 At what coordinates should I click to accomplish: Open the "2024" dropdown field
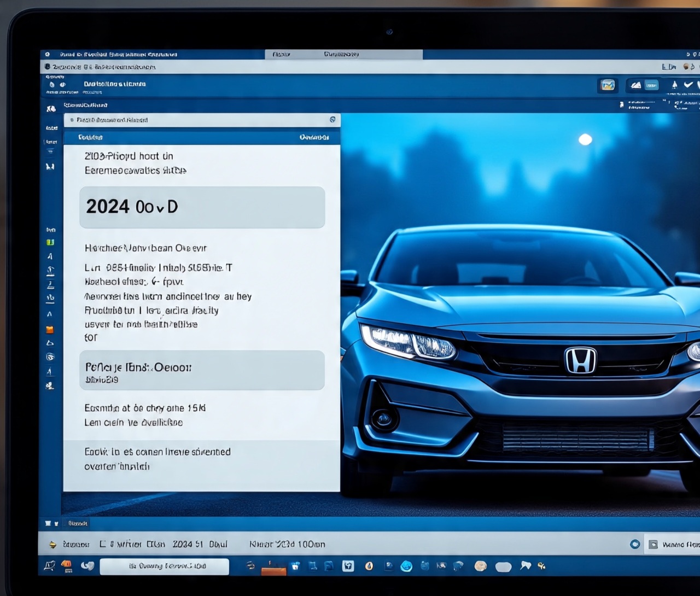[202, 207]
